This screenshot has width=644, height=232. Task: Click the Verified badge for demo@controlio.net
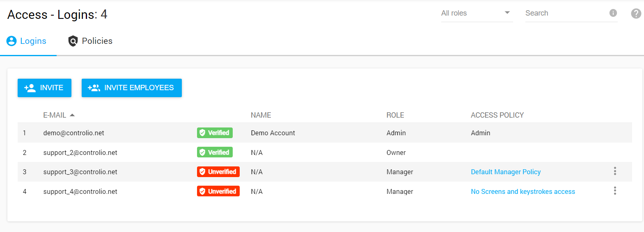(215, 133)
